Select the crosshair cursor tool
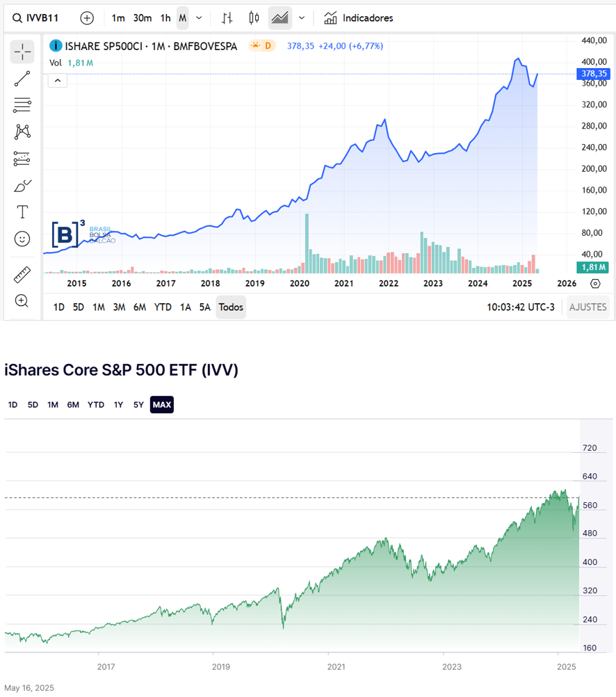This screenshot has width=616, height=697. tap(22, 51)
